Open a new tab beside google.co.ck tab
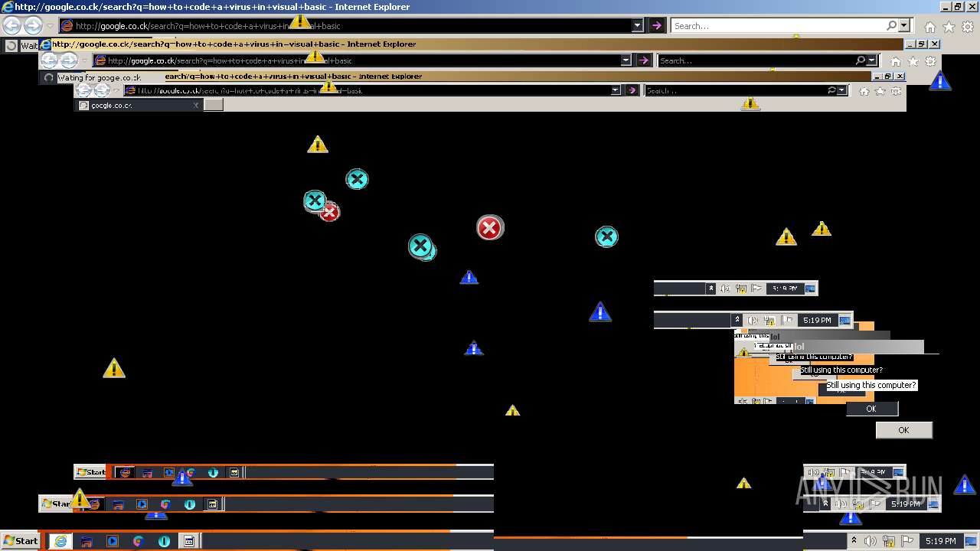 click(x=214, y=105)
